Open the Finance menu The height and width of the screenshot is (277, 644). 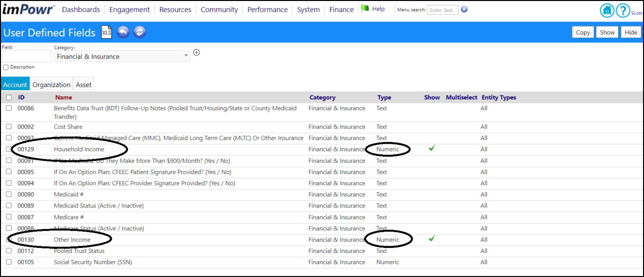pyautogui.click(x=342, y=9)
